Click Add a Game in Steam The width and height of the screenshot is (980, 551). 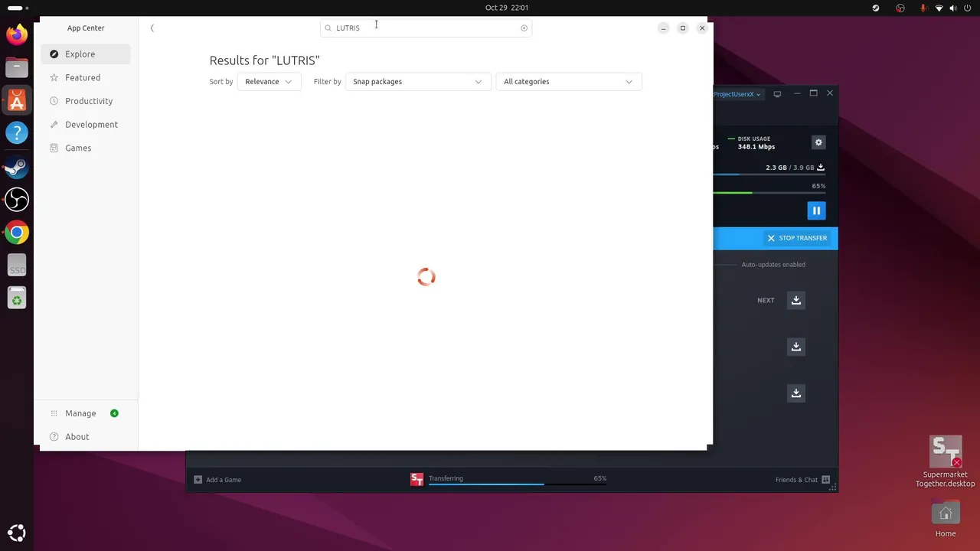coord(217,480)
